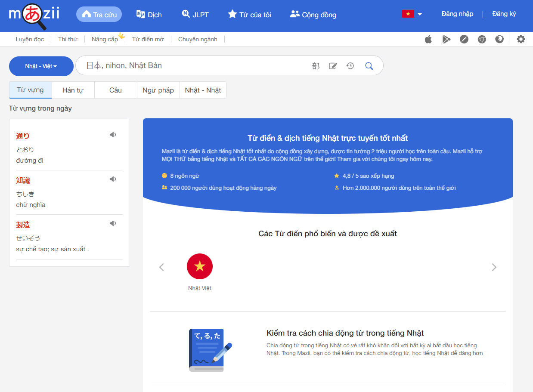This screenshot has height=392, width=533.
Task: Click the reading とおり
Action: click(x=25, y=150)
